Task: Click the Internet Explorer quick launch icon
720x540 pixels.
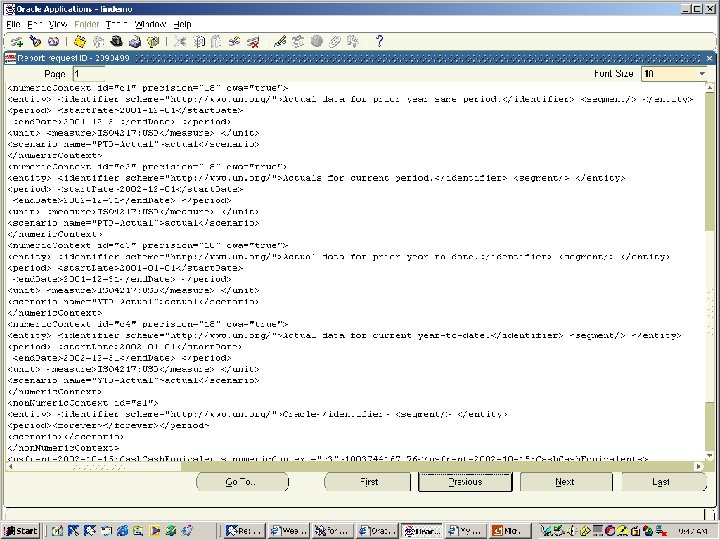Action: [122, 531]
